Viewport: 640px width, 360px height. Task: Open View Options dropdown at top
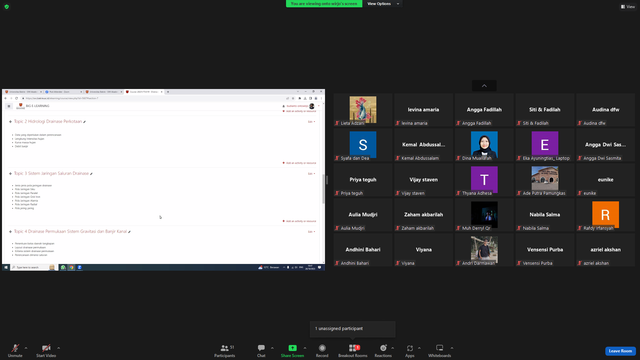tap(383, 4)
